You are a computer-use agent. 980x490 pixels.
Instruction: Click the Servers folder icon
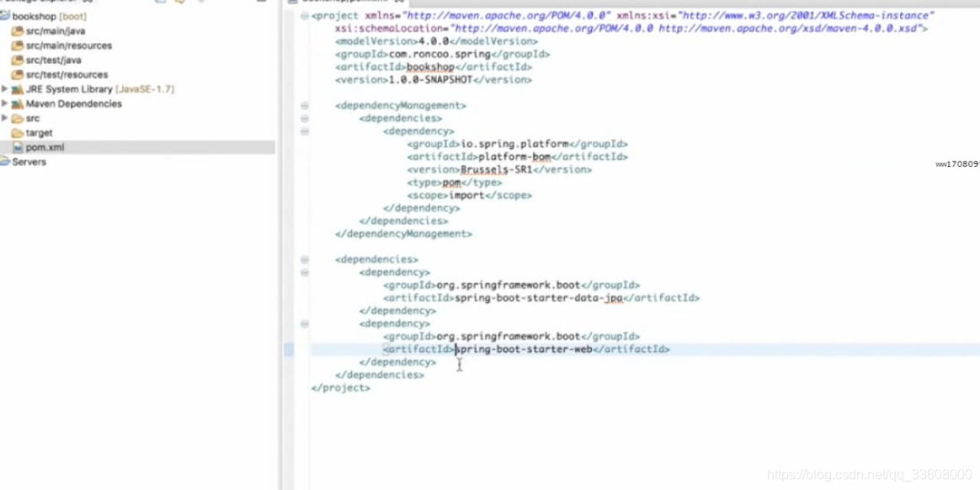[5, 162]
